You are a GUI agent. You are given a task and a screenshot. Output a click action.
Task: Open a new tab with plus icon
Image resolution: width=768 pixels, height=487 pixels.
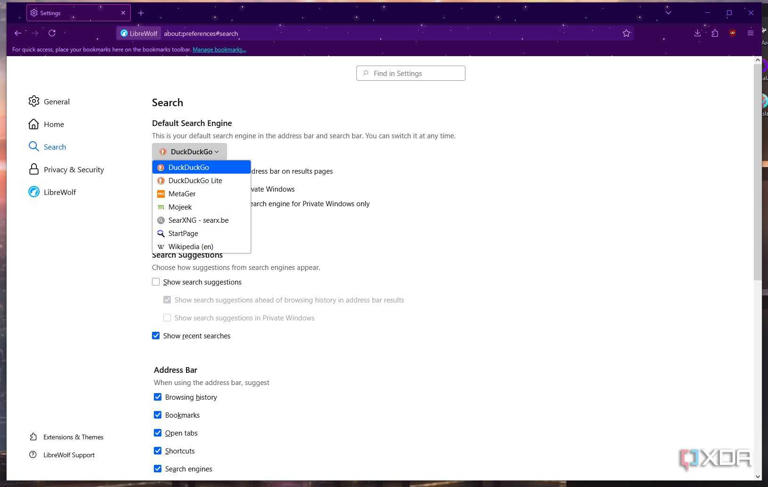141,13
